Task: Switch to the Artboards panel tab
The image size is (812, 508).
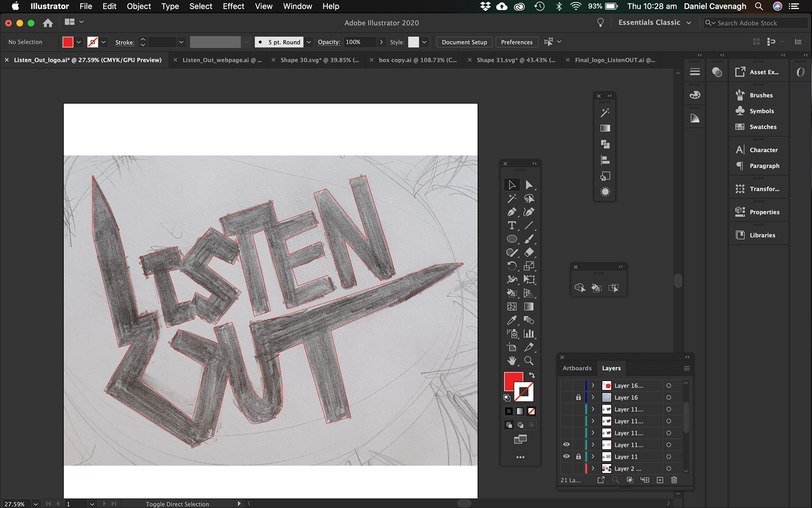Action: pos(577,368)
